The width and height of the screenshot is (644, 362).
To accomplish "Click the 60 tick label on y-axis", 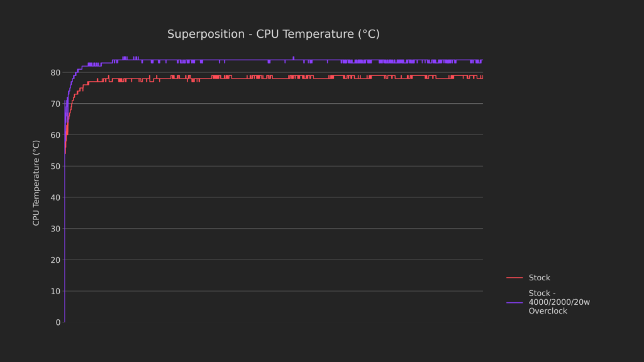I will click(55, 135).
